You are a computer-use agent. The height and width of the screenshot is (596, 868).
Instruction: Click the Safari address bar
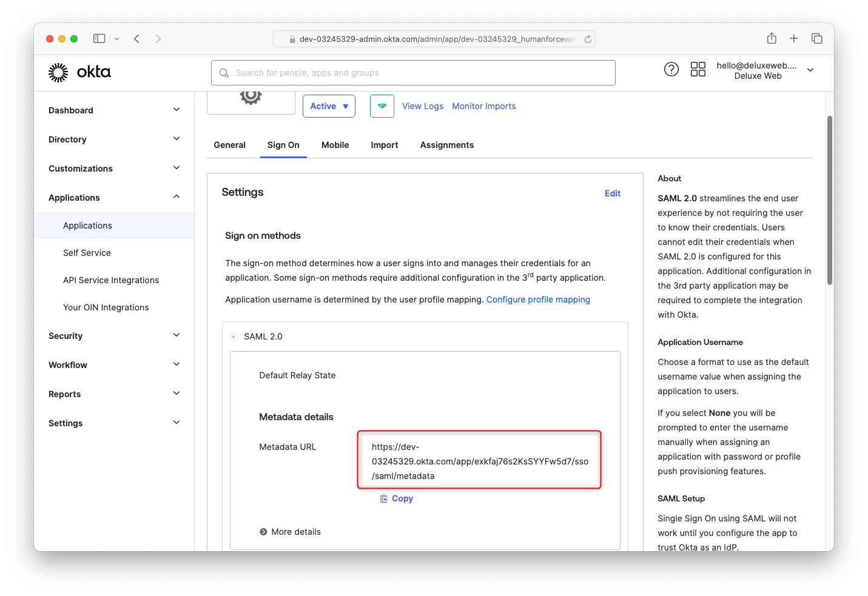434,39
